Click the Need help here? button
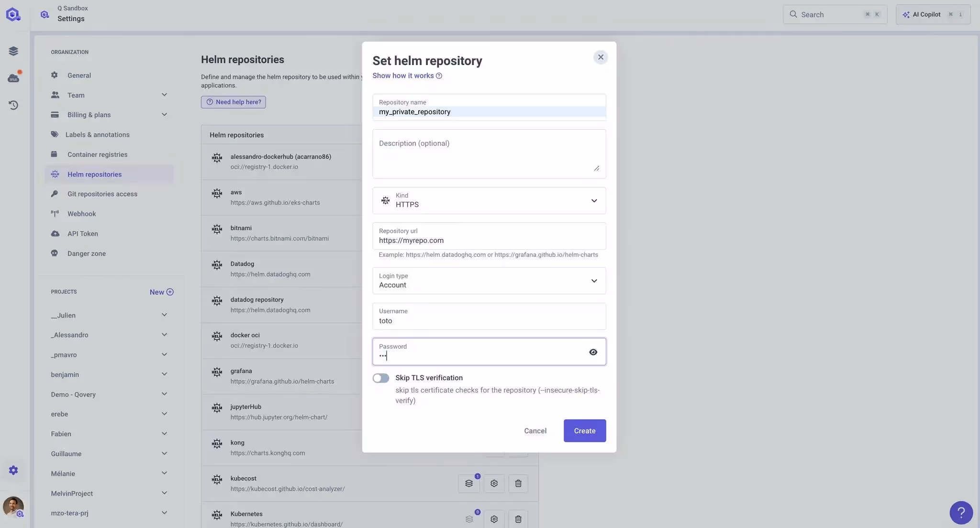This screenshot has height=528, width=980. [234, 102]
